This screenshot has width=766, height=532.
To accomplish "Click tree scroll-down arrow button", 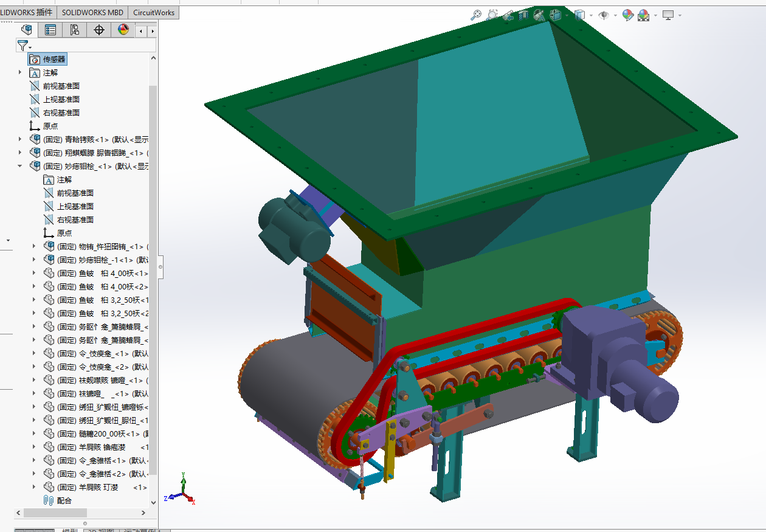I will (153, 502).
